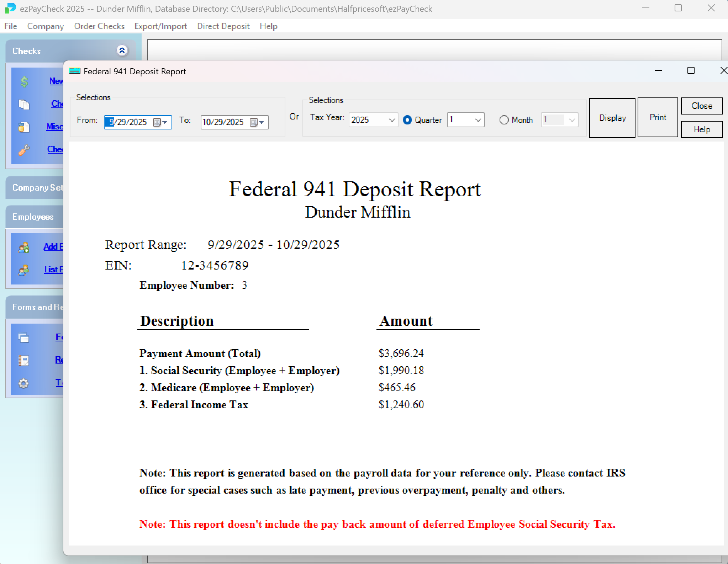Screen dimensions: 728x564
Task: Open the Tax Year dropdown
Action: point(392,120)
